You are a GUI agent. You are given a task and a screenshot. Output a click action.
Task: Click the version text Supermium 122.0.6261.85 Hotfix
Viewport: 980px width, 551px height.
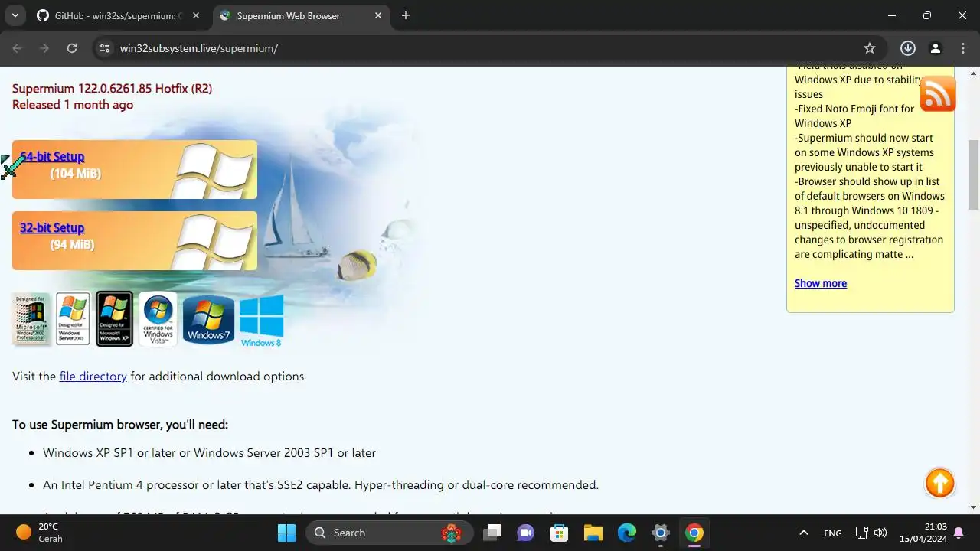pos(112,89)
